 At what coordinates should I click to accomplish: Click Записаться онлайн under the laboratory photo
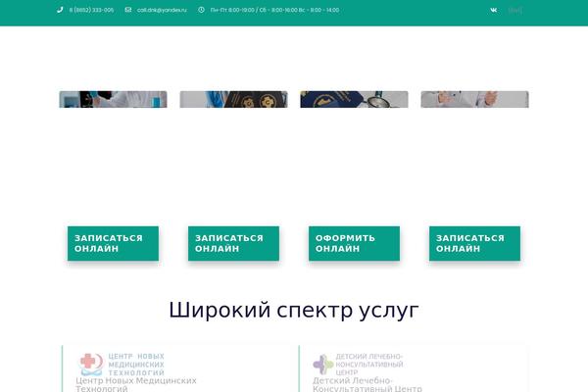click(x=113, y=243)
